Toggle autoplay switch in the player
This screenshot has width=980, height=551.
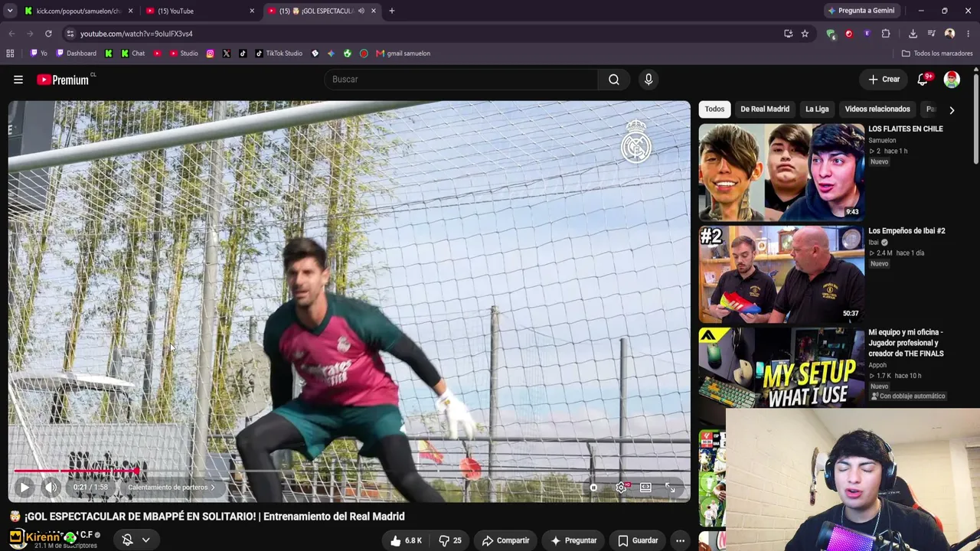pos(593,487)
